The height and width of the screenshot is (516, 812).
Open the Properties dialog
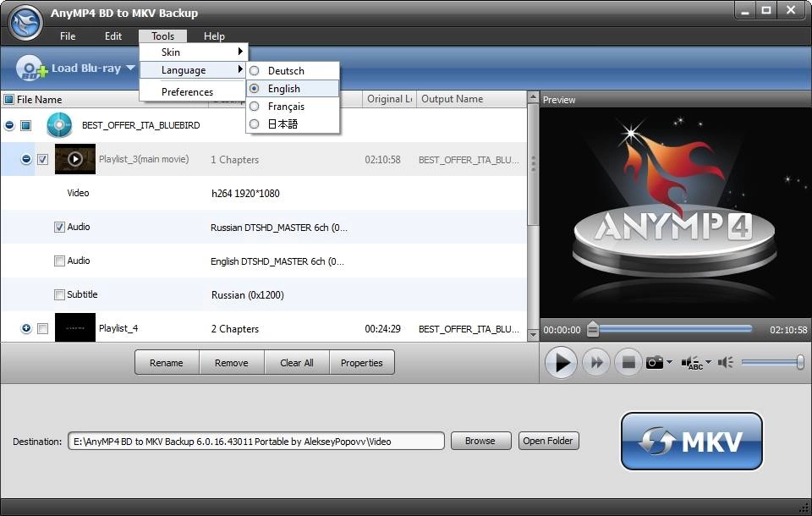(361, 362)
